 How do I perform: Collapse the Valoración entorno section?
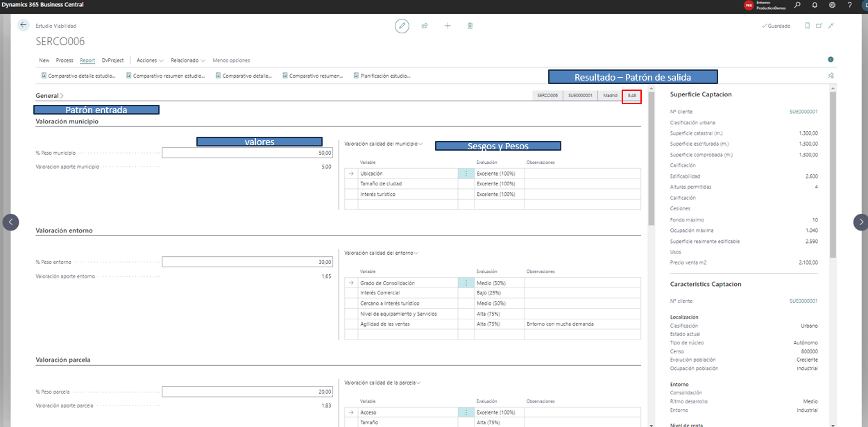(64, 230)
